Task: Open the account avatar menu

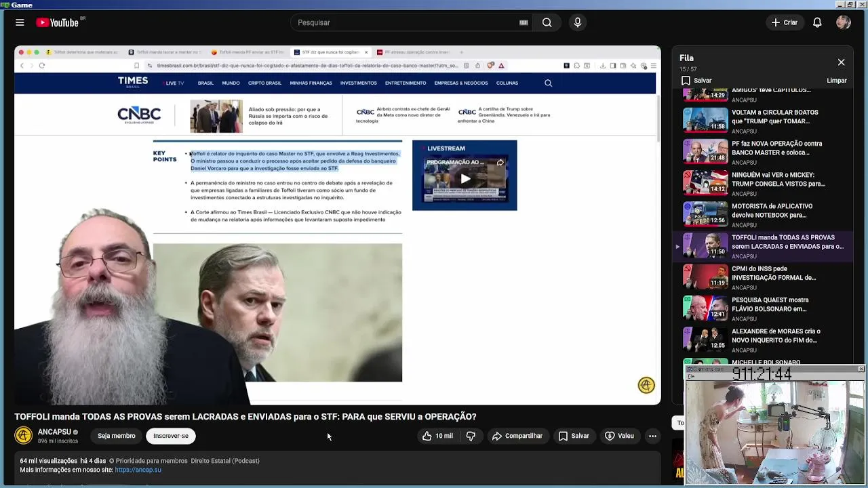Action: pyautogui.click(x=844, y=22)
